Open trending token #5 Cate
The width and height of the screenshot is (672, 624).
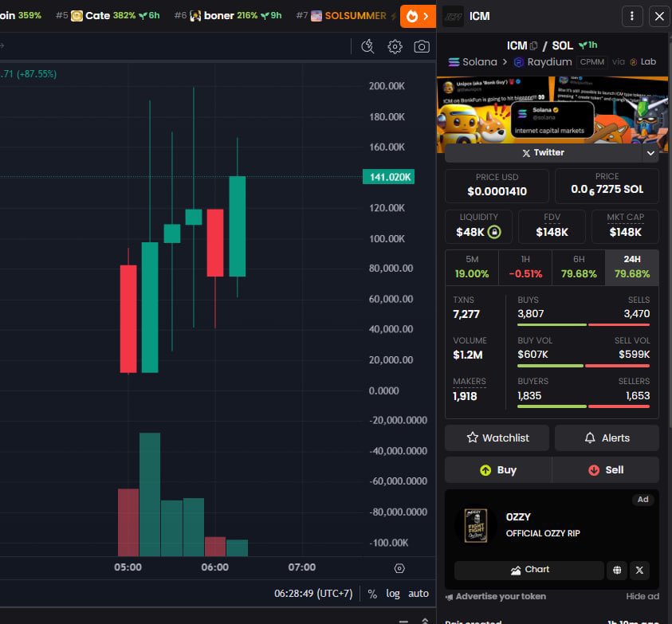tap(108, 16)
